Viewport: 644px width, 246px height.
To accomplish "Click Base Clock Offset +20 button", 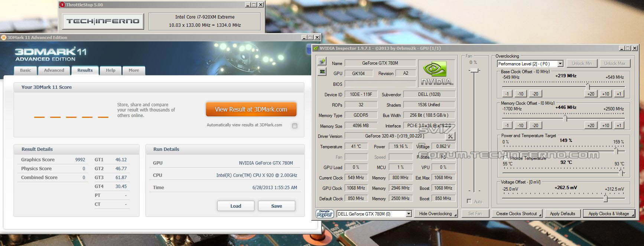I will [x=591, y=94].
